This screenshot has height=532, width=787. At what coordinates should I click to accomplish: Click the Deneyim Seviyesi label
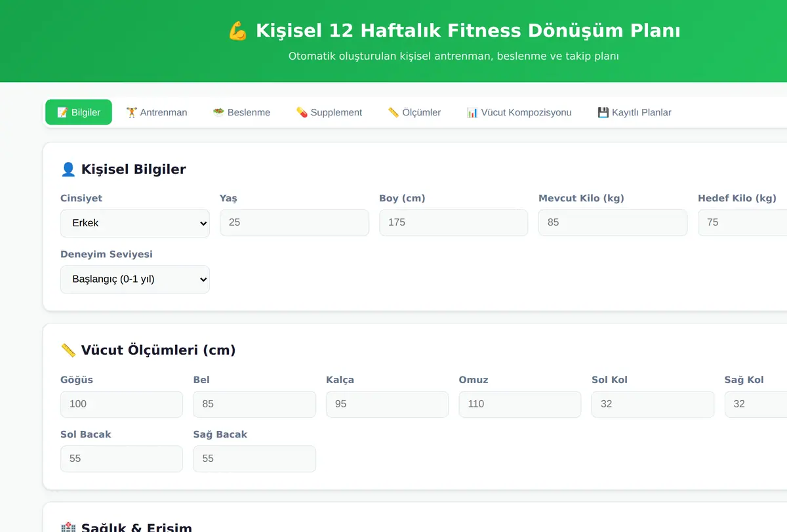point(106,254)
